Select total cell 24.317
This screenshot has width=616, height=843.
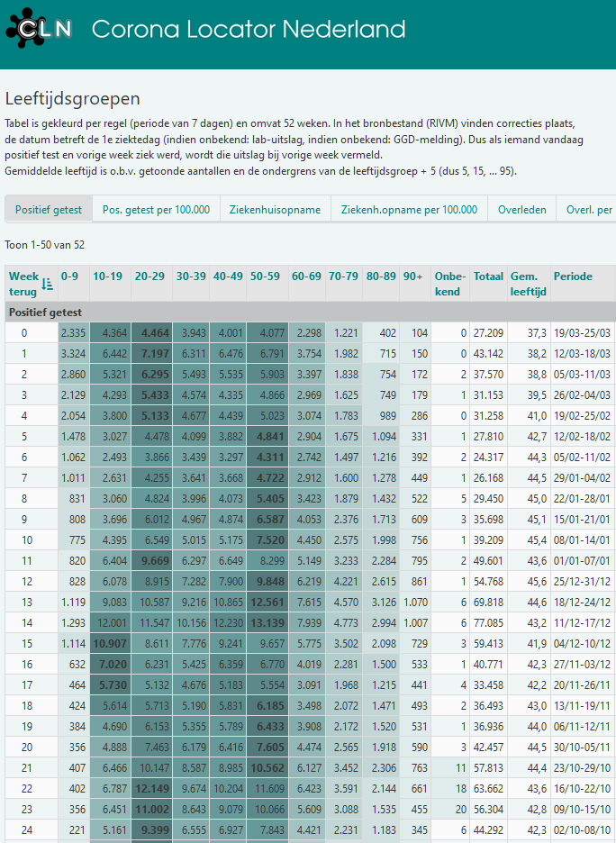point(489,457)
